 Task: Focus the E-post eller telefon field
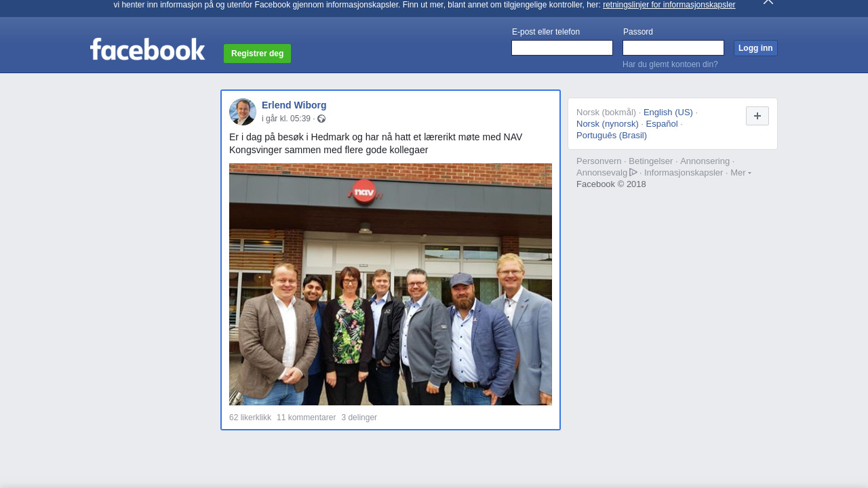562,48
